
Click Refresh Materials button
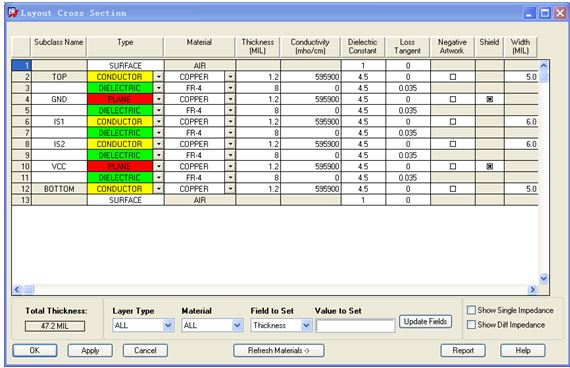tap(279, 351)
